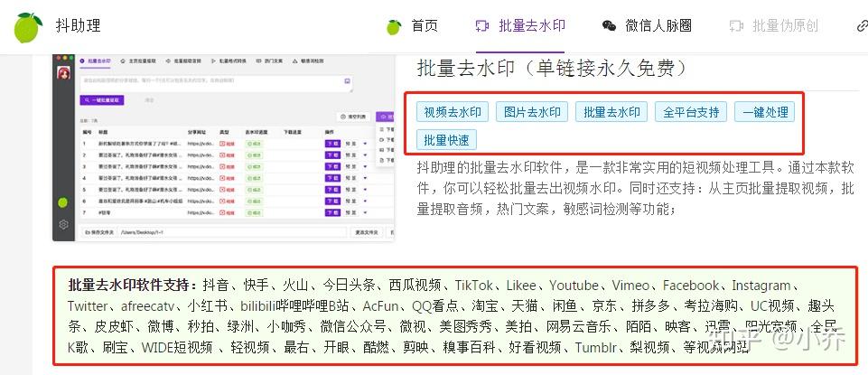This screenshot has width=868, height=375.
Task: Click the word TikTok in supported list
Action: [474, 286]
